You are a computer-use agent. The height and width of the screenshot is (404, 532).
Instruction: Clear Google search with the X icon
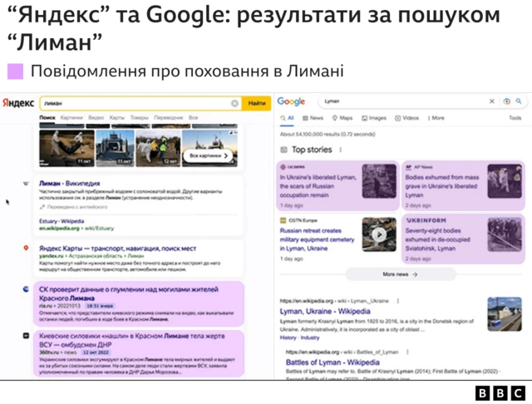491,101
